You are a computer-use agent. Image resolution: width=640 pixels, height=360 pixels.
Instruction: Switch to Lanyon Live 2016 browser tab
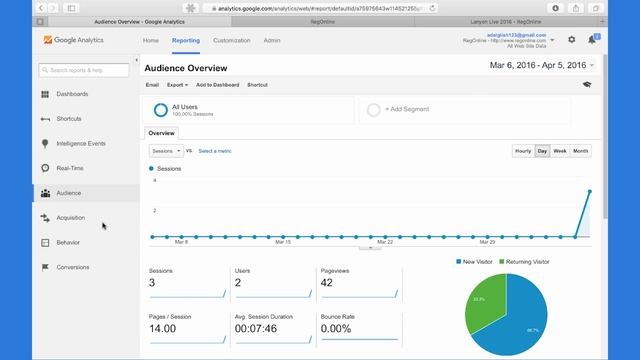506,22
